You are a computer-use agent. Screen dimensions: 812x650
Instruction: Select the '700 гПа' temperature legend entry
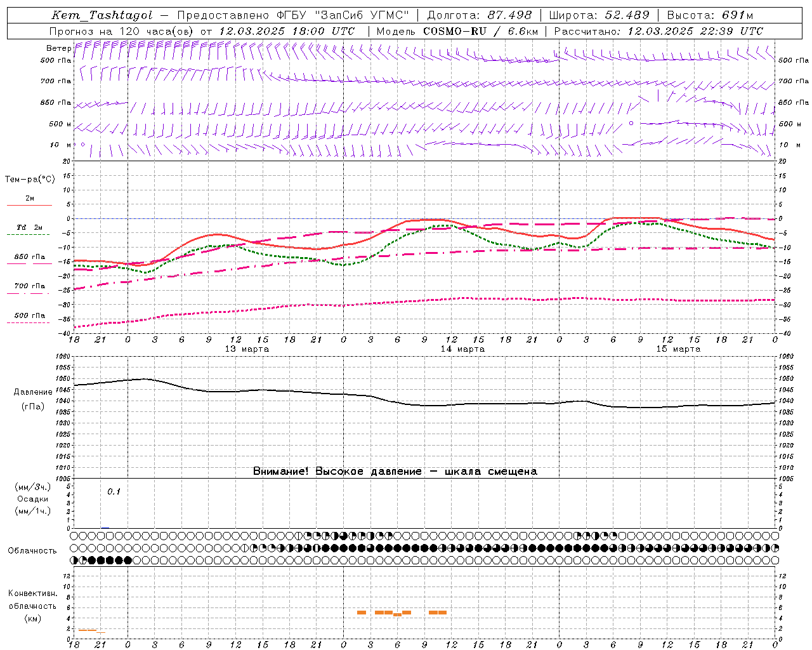tap(30, 286)
